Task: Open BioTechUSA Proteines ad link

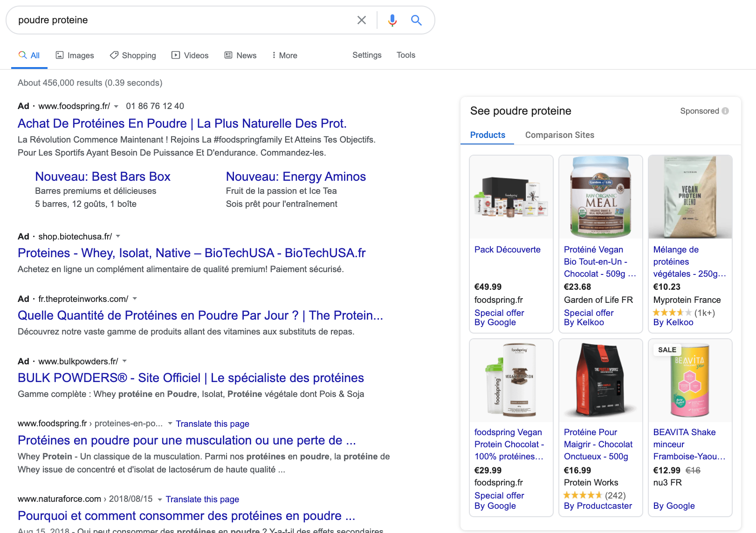Action: click(192, 253)
